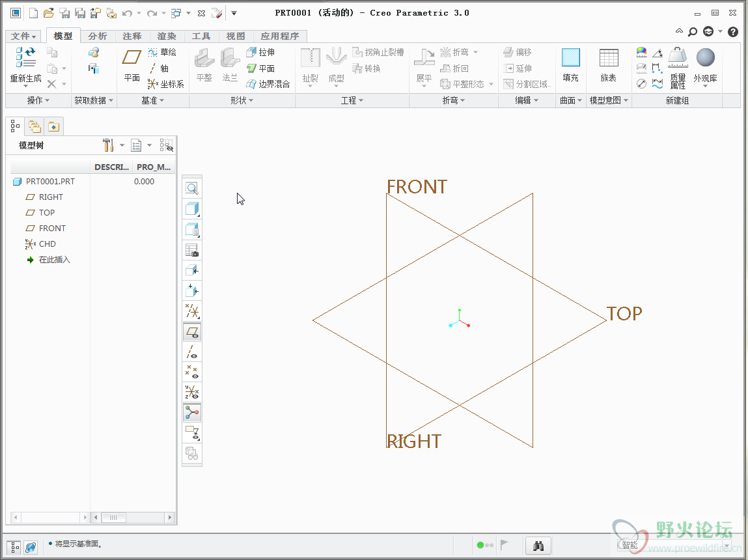Expand the Engineering (工程) group

pos(352,100)
